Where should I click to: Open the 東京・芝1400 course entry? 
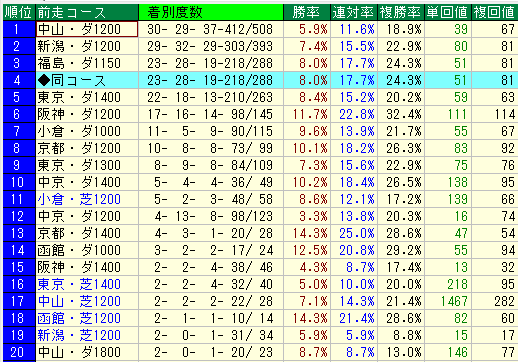(79, 284)
